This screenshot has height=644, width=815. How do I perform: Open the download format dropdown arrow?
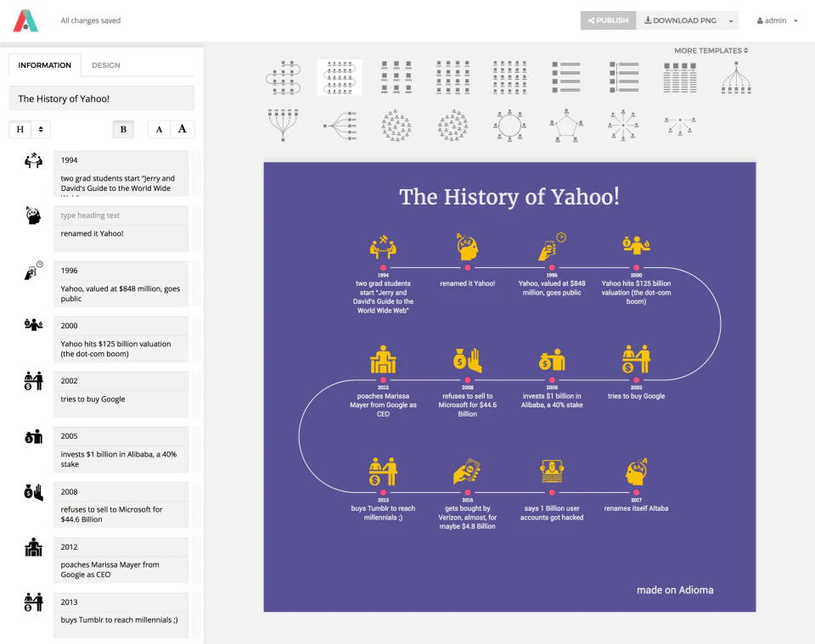pos(731,20)
